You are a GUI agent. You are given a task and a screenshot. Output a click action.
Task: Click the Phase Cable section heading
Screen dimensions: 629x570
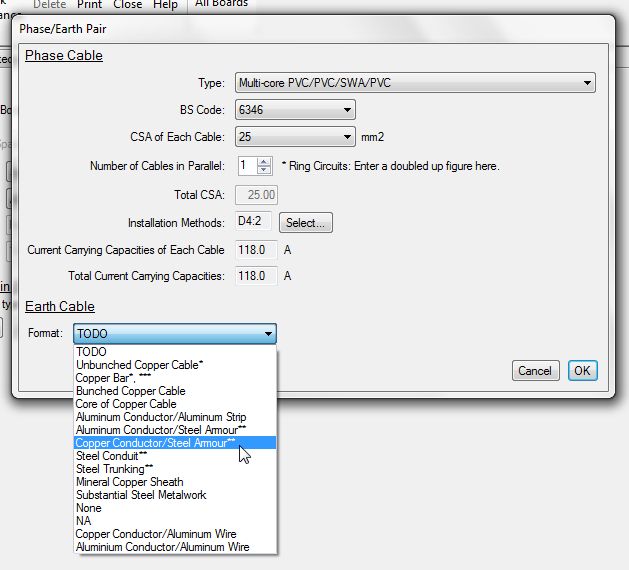(x=64, y=55)
